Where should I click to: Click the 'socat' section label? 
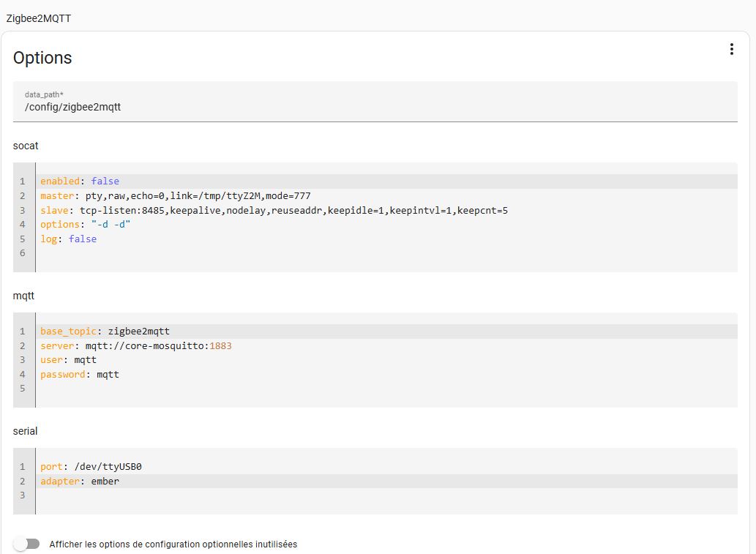tap(26, 146)
